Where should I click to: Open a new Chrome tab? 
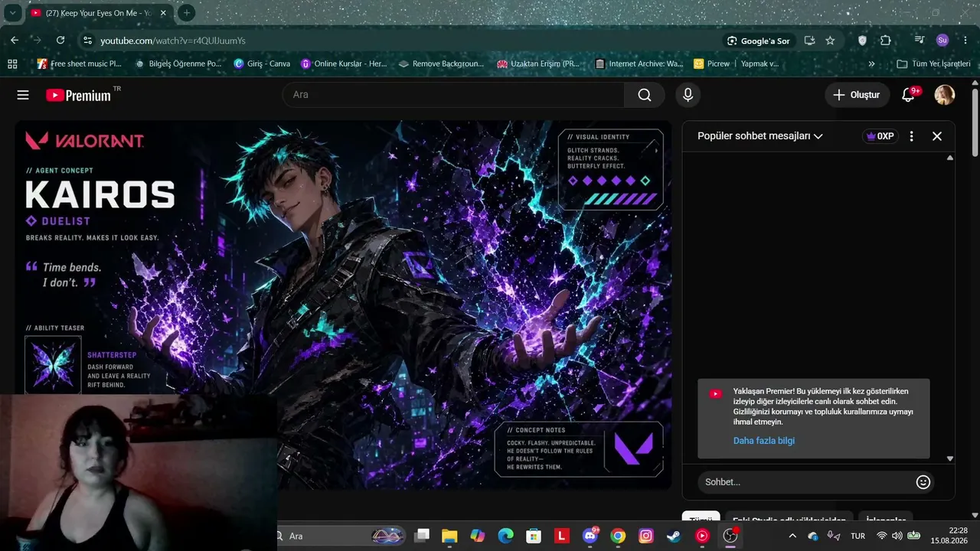coord(186,13)
